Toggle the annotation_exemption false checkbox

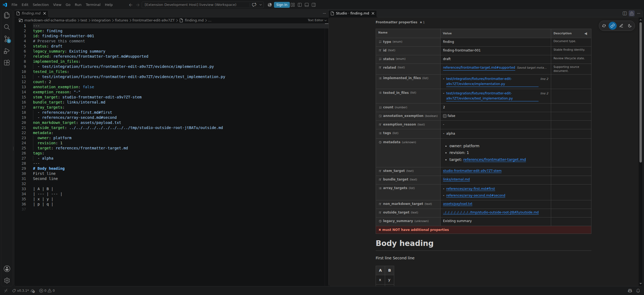445,116
